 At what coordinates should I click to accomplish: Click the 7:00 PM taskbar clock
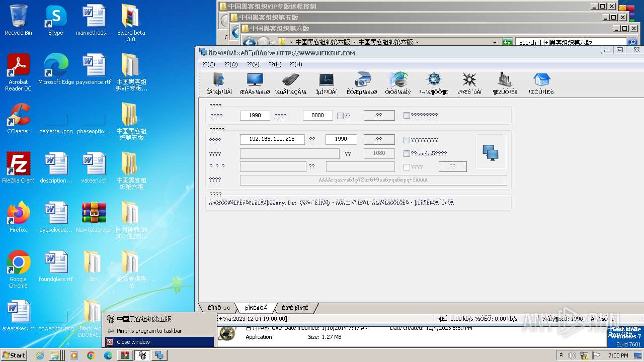pyautogui.click(x=618, y=355)
